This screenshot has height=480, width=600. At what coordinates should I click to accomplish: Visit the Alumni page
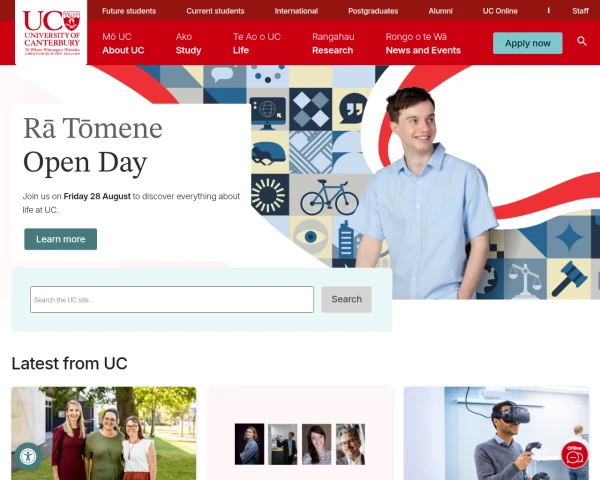click(440, 11)
